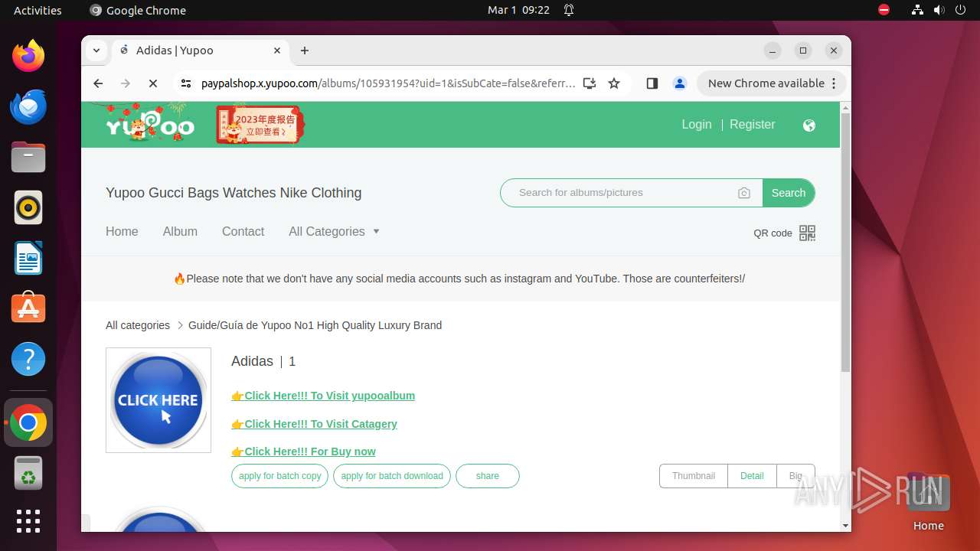Screen dimensions: 980x551
Task: Open the Help icon in dock
Action: (x=28, y=359)
